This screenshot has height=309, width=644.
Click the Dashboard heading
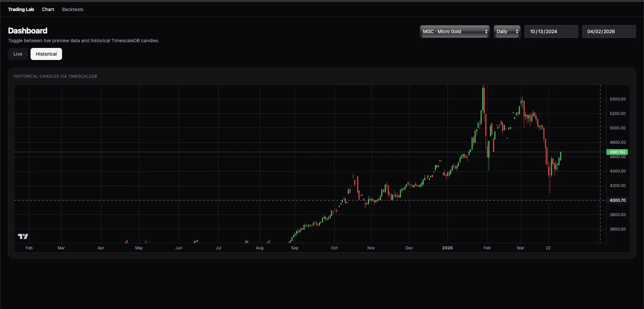[x=28, y=30]
